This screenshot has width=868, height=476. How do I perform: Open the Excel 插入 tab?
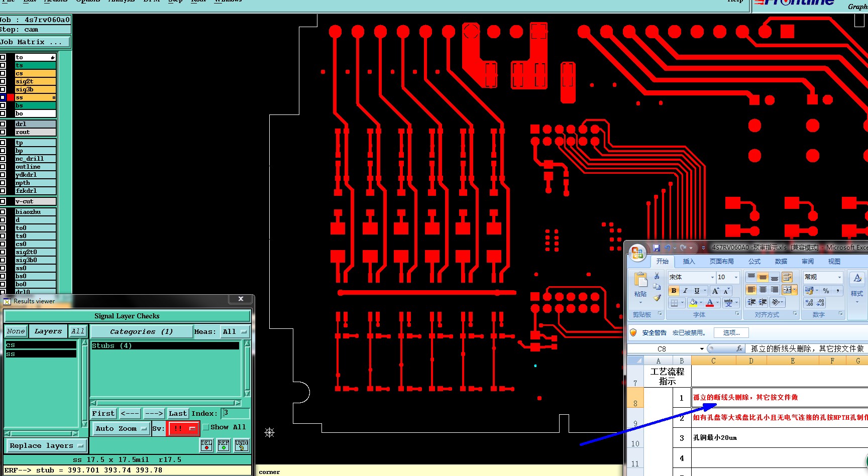tap(689, 262)
